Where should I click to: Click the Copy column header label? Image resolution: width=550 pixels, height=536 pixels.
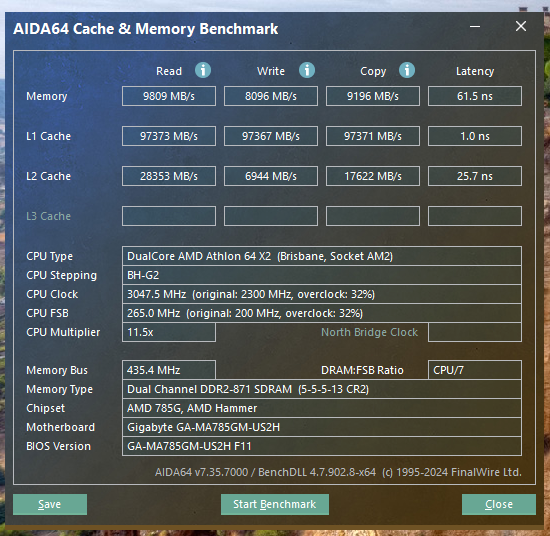click(373, 72)
